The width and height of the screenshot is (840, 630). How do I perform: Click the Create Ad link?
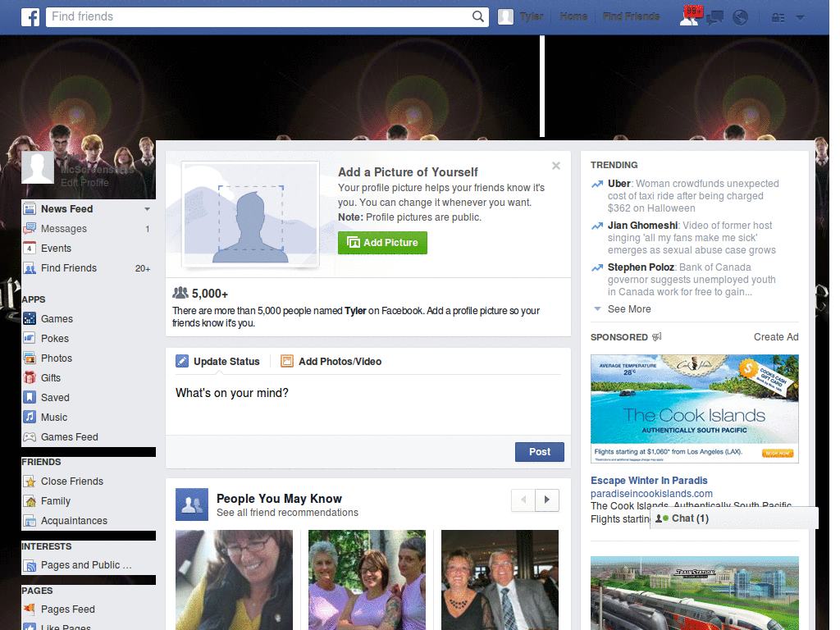click(x=776, y=337)
